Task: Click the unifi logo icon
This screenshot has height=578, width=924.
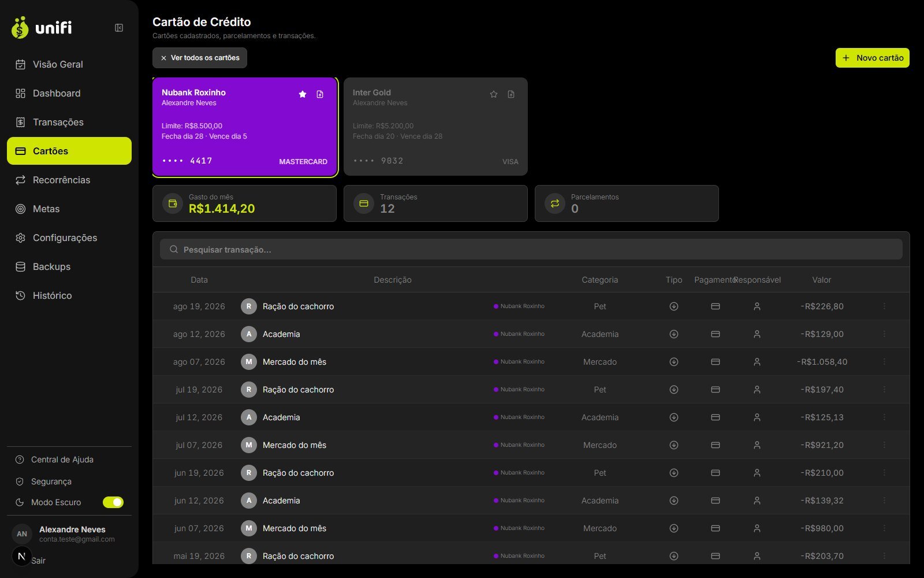Action: 20,27
